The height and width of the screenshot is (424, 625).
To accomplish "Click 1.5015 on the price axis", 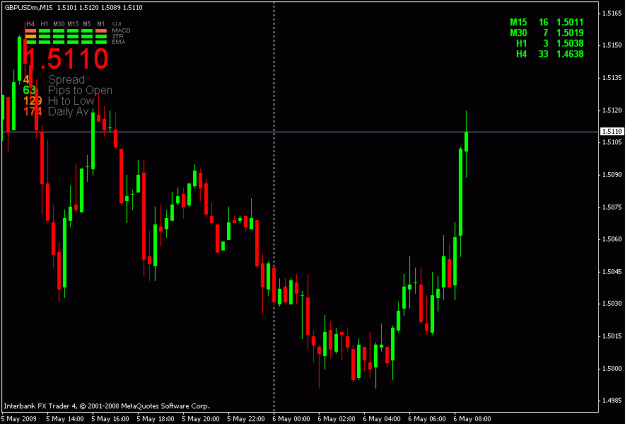I will (x=613, y=336).
